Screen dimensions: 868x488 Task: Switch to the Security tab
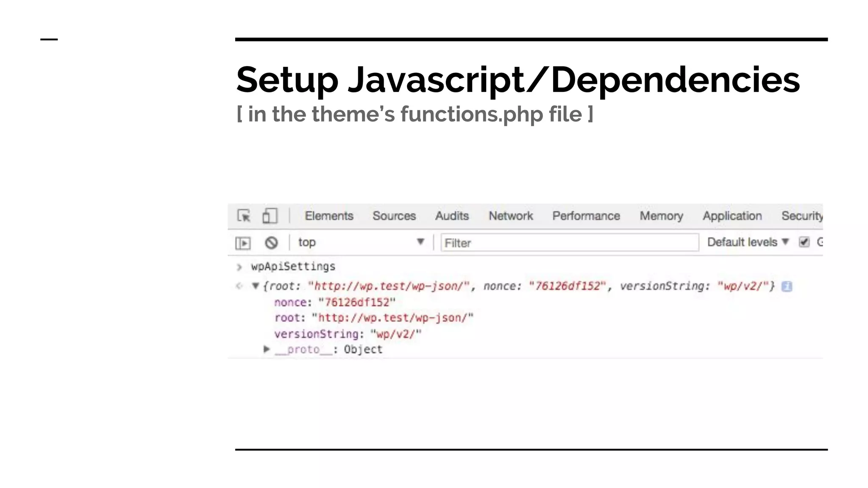802,216
